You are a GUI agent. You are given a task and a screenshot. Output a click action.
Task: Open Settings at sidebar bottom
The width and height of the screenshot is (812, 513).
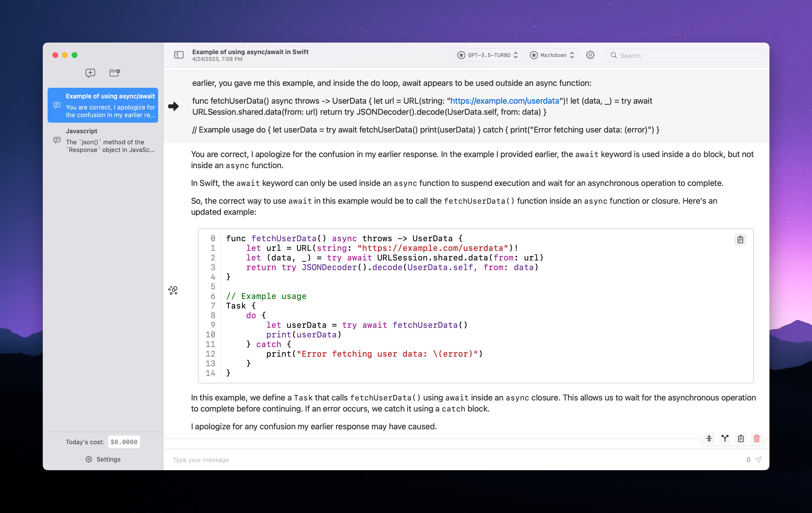[103, 459]
